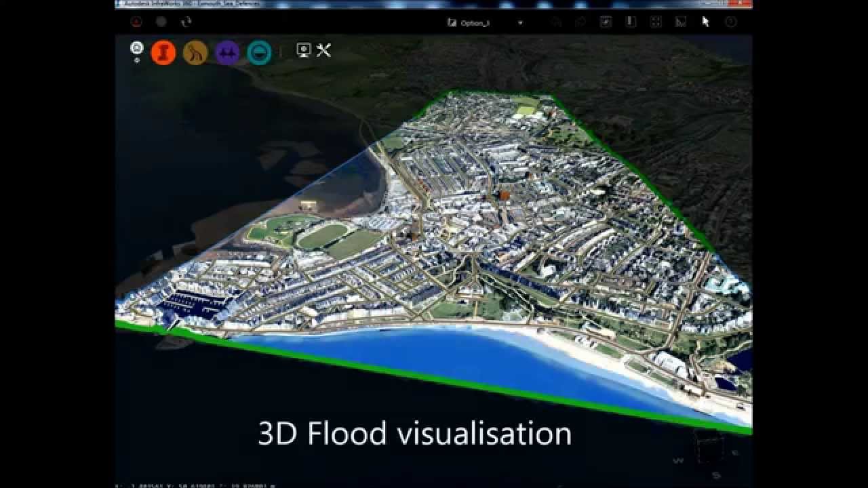Image resolution: width=868 pixels, height=488 pixels.
Task: Open the teal drainage design tools
Action: tap(259, 52)
